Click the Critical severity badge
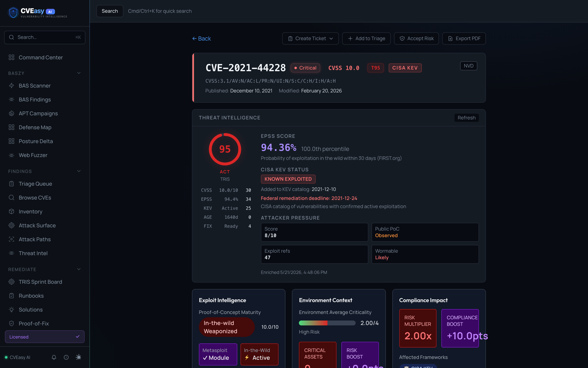This screenshot has width=588, height=368. tap(305, 68)
